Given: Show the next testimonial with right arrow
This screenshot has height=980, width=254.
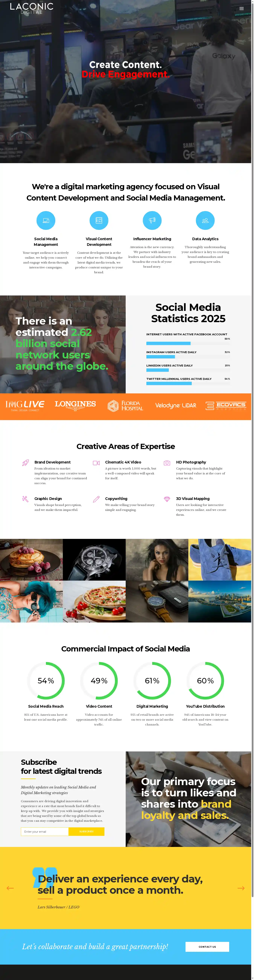Looking at the screenshot, I should 241,888.
